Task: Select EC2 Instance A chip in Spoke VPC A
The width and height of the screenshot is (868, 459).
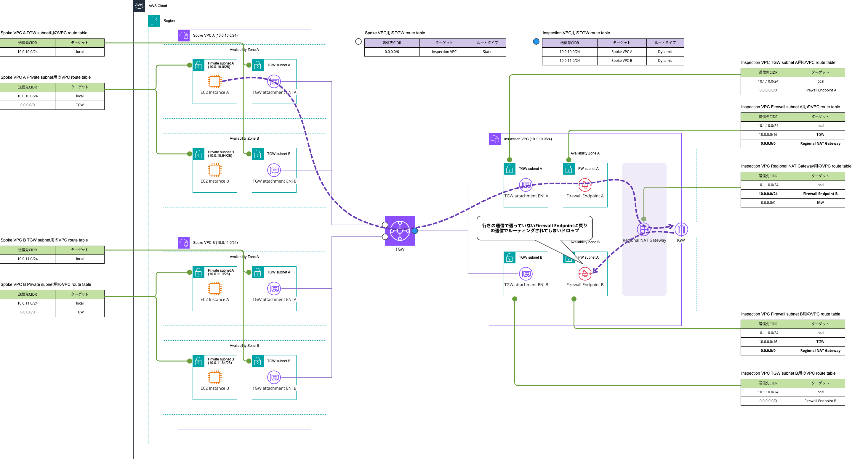Action: [215, 81]
